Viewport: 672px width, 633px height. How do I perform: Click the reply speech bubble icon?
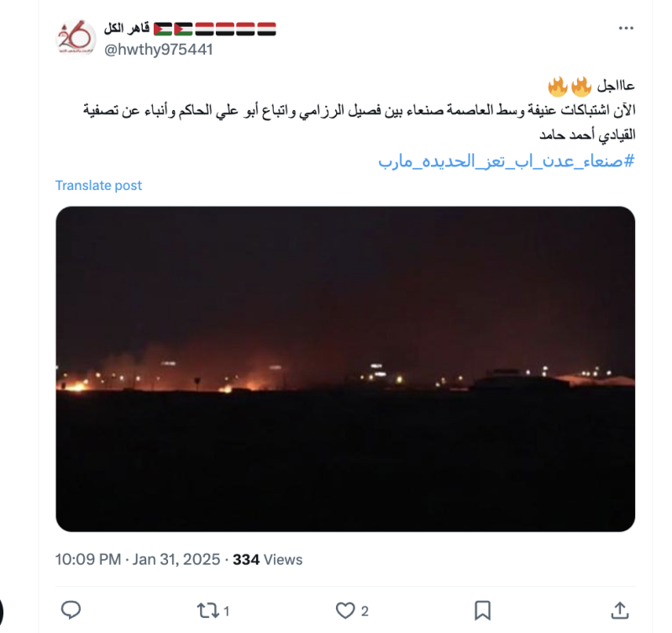(71, 610)
